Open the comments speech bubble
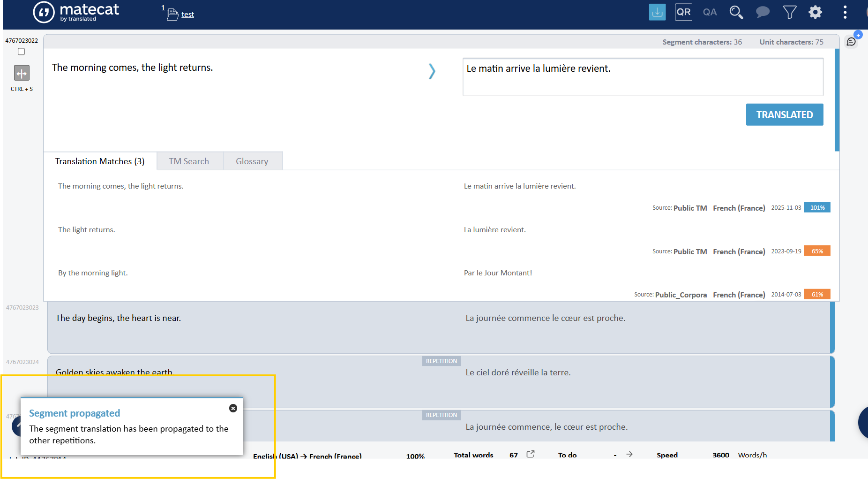This screenshot has height=479, width=868. coord(763,12)
